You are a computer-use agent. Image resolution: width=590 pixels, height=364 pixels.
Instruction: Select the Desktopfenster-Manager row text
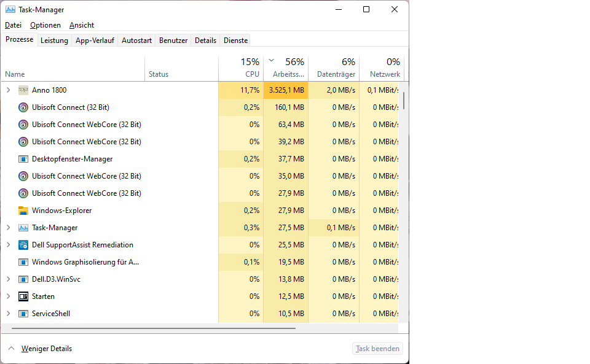coord(73,159)
